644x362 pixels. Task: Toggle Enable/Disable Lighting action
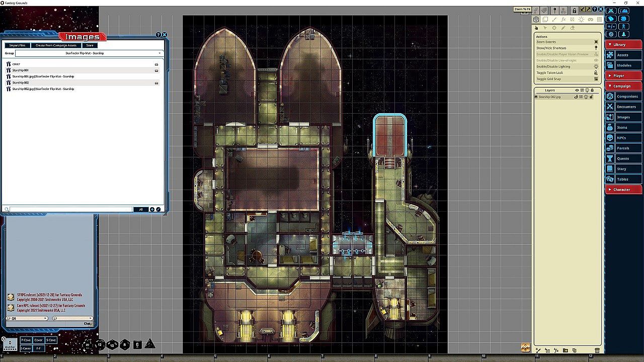(x=568, y=66)
